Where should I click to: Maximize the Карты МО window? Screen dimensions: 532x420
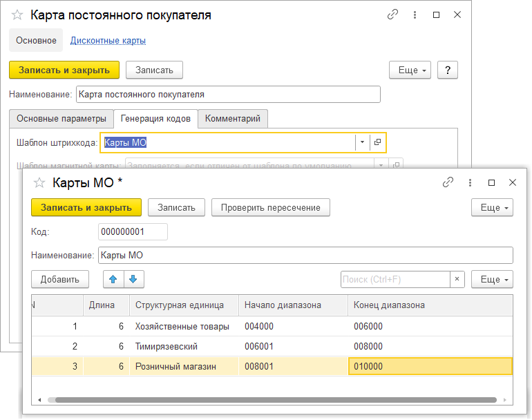tap(491, 183)
